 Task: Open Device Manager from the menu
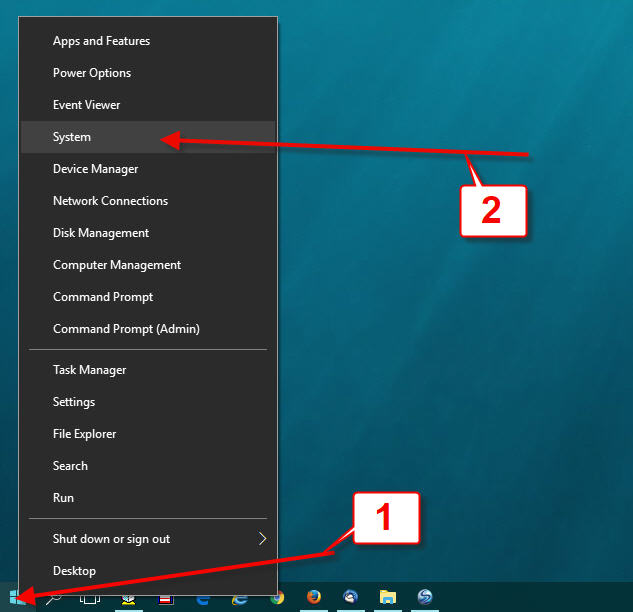point(96,169)
